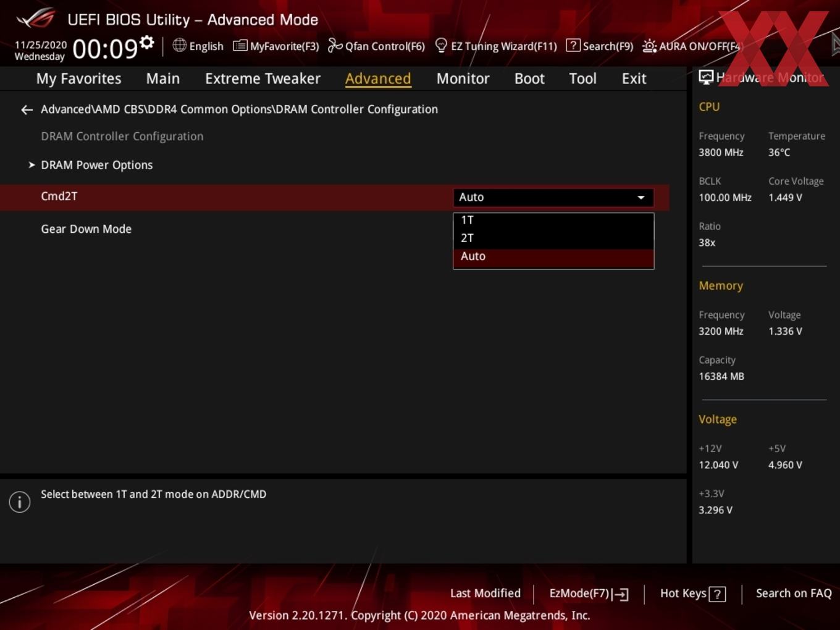This screenshot has width=840, height=630.
Task: Click the Search on FAQ link
Action: 794,593
